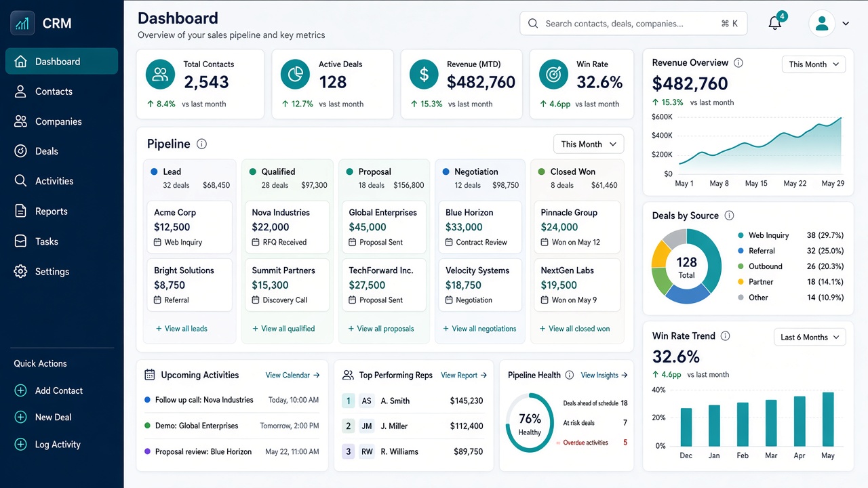Show Deals by Source info icon
The image size is (868, 488).
point(729,216)
